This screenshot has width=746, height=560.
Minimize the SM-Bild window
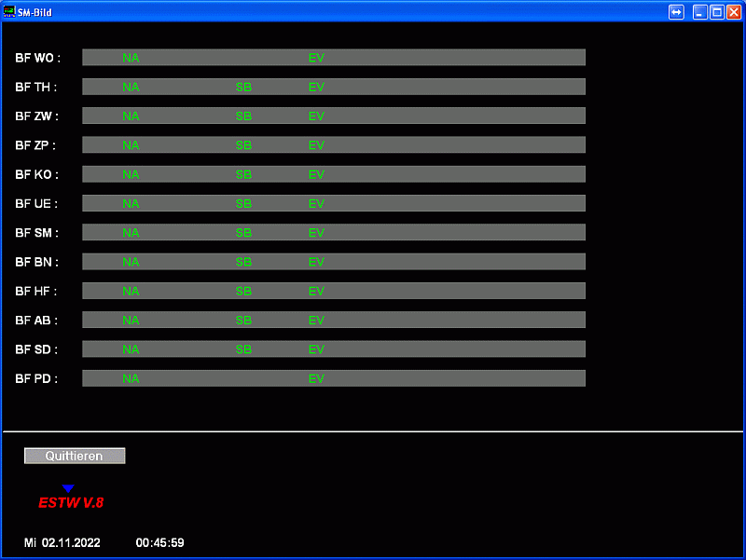tap(699, 12)
